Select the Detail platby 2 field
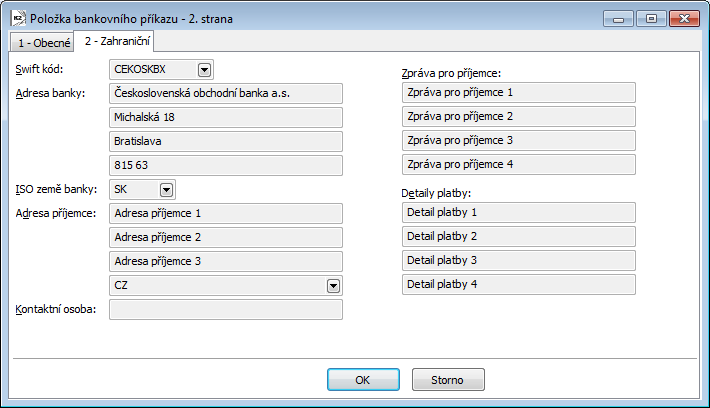710x408 pixels. pyautogui.click(x=519, y=236)
